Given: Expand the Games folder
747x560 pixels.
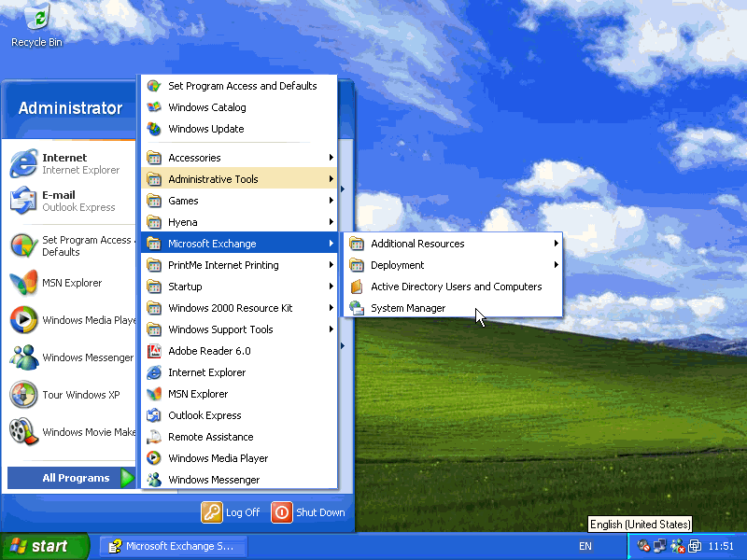Looking at the screenshot, I should tap(239, 201).
